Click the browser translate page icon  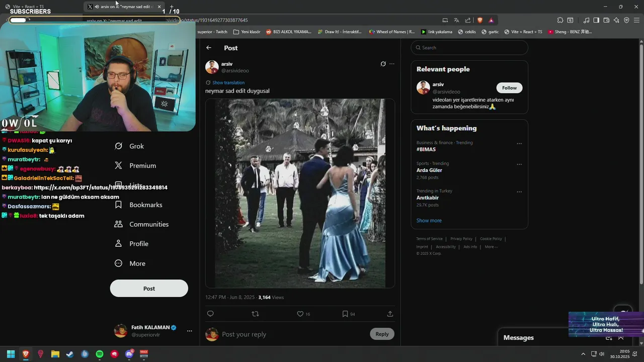pos(456,20)
